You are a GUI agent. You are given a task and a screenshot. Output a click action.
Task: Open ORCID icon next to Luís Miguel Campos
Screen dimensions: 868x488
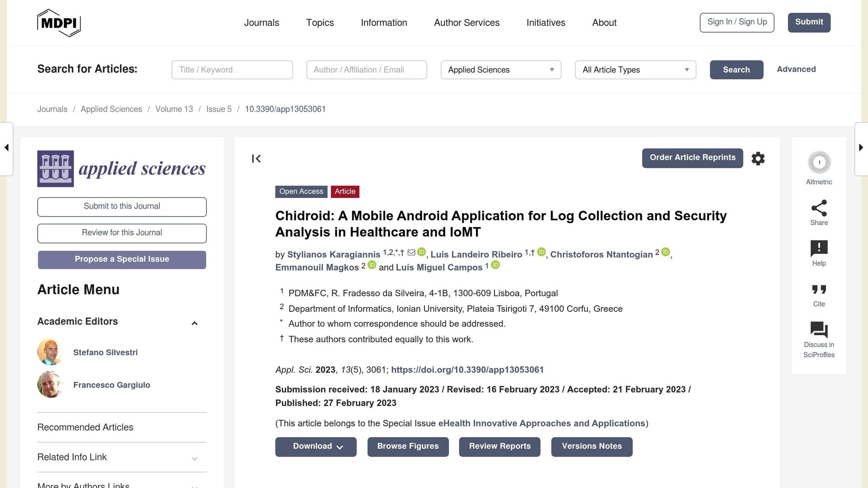click(495, 265)
